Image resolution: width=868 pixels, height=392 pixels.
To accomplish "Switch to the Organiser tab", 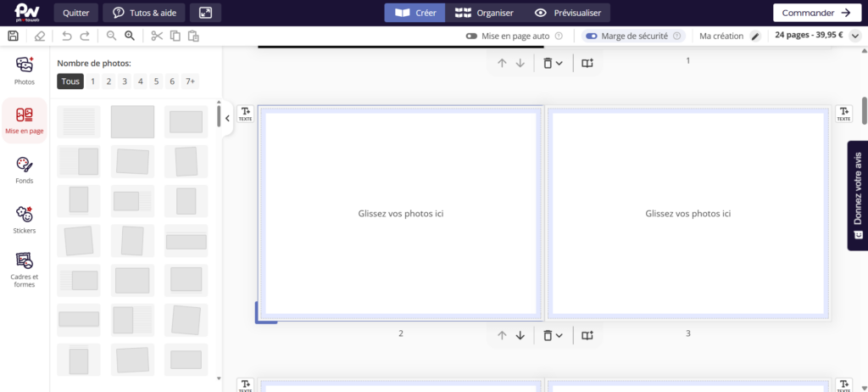I will 484,13.
